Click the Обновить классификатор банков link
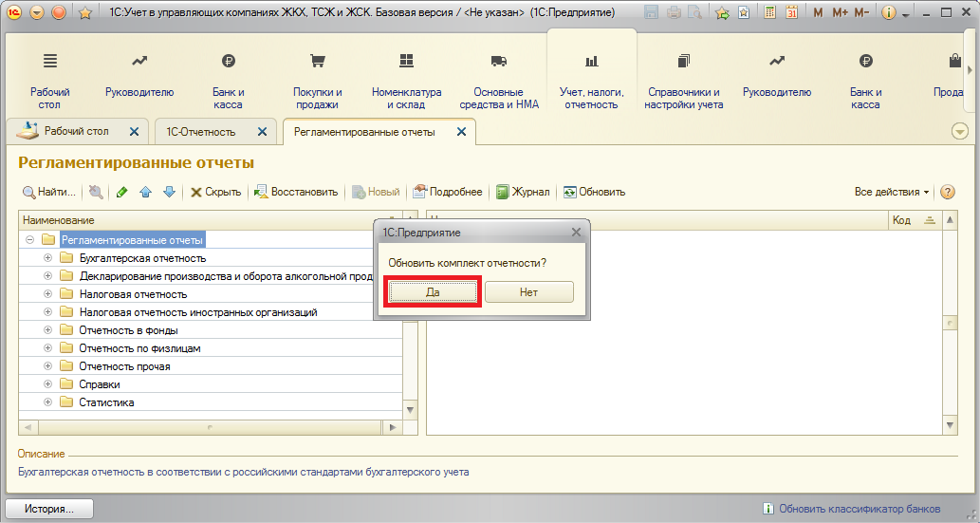 point(860,509)
